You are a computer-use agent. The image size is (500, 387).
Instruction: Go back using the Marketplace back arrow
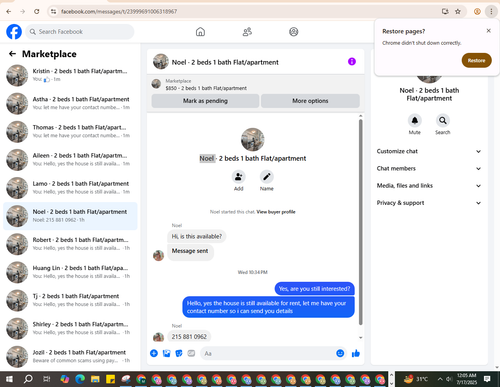coord(12,54)
